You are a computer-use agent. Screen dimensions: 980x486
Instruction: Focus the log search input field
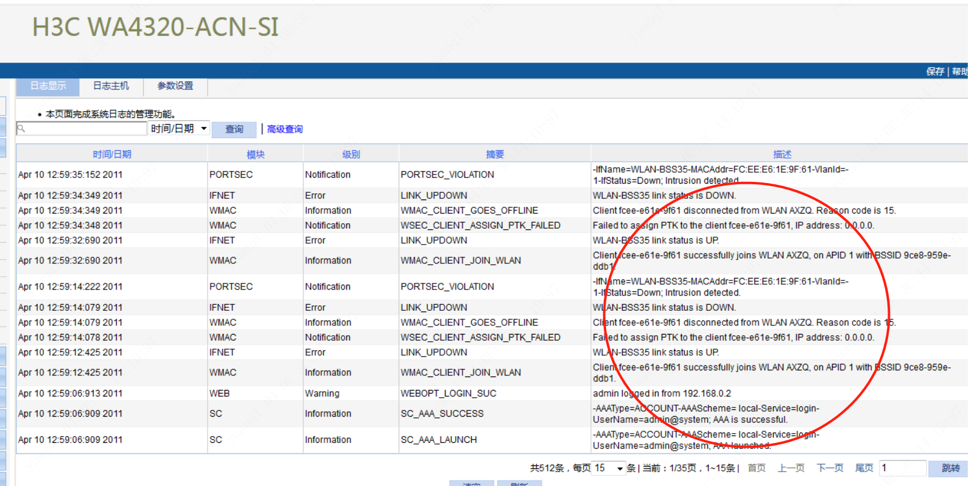pyautogui.click(x=82, y=128)
